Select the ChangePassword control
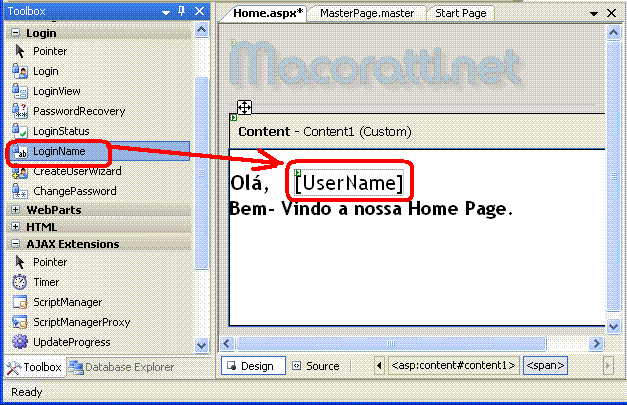 tap(74, 191)
